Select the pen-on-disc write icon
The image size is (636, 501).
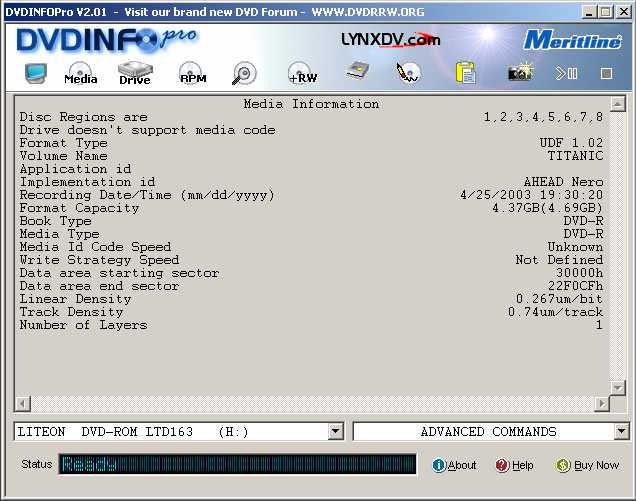click(408, 73)
